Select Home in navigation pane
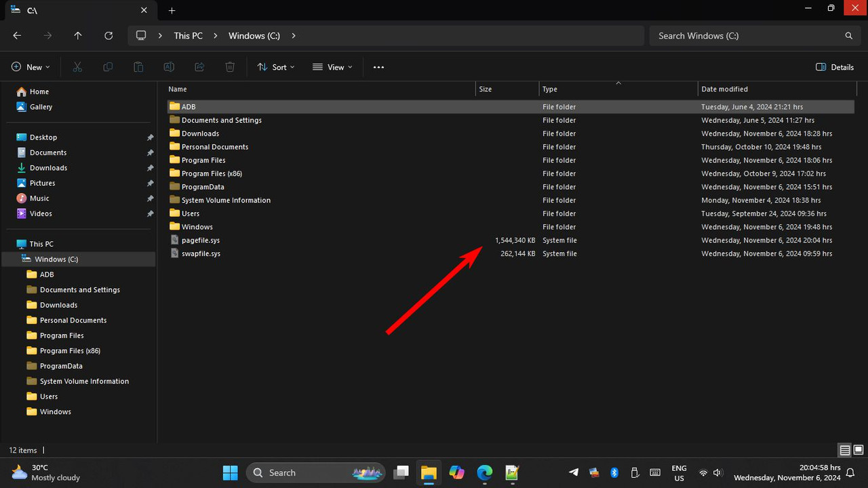 pyautogui.click(x=39, y=91)
